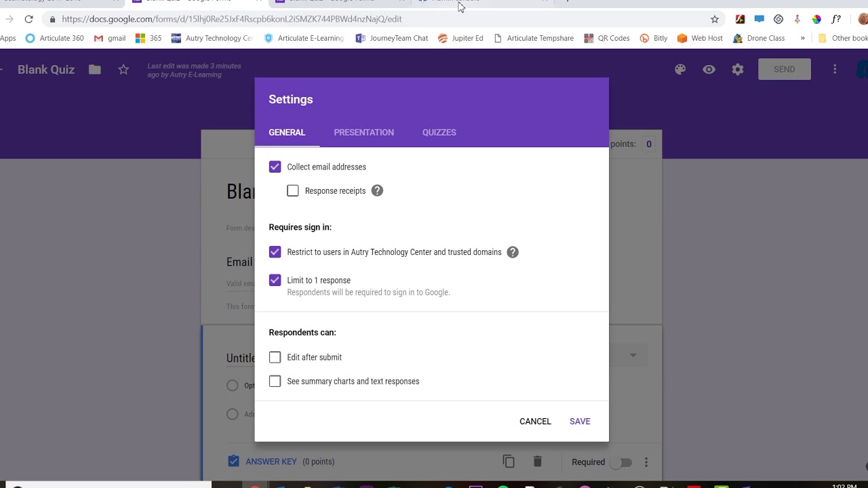868x488 pixels.
Task: Expand the bookmarks overflow chevron
Action: click(803, 38)
